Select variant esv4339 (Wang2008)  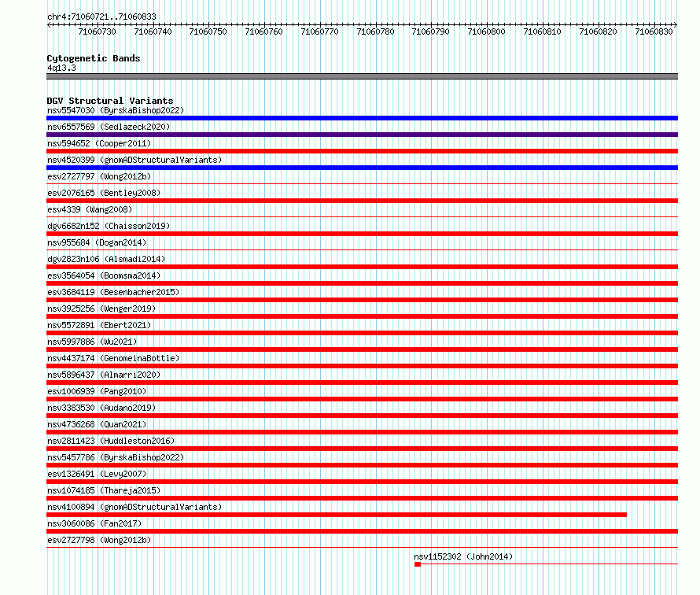pyautogui.click(x=90, y=209)
